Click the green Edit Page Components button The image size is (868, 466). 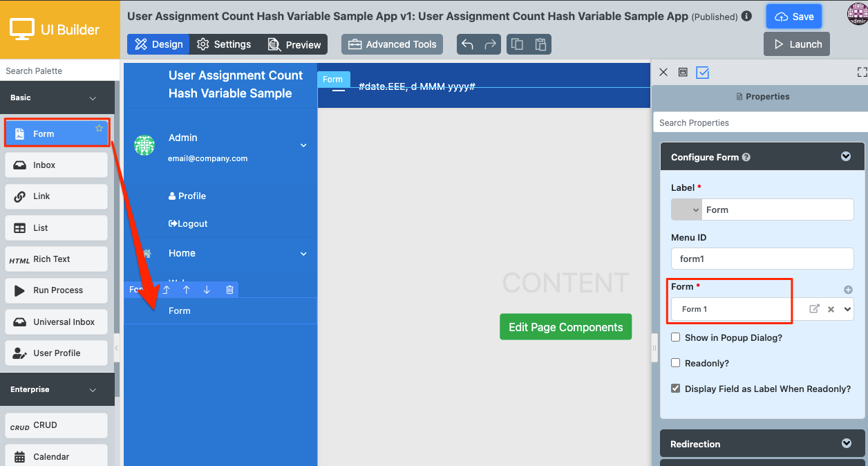(565, 327)
